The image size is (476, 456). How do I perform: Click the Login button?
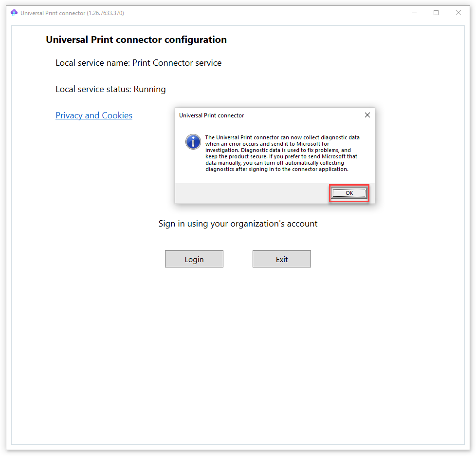194,259
